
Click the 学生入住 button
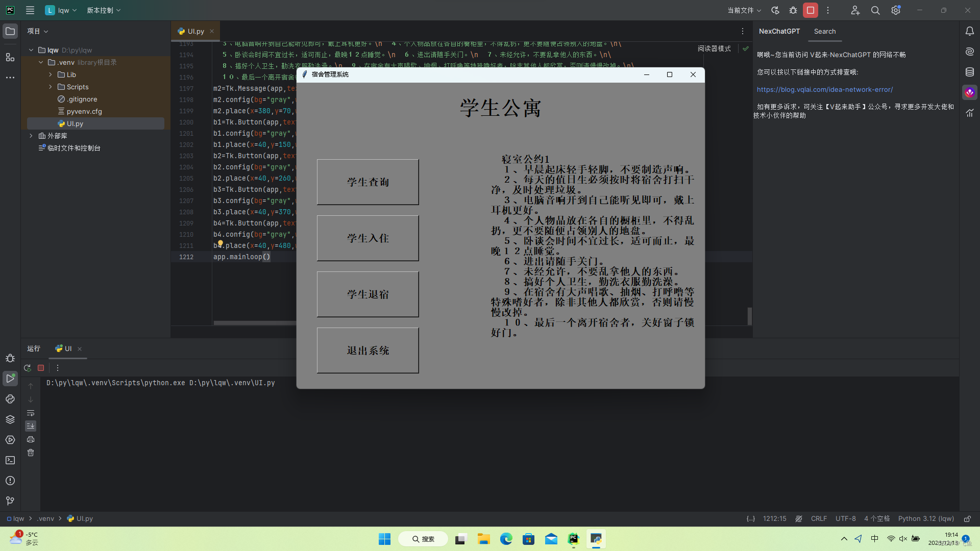(368, 238)
